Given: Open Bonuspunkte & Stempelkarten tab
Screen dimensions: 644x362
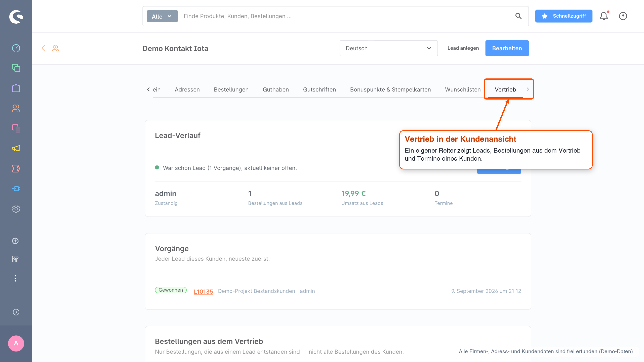Looking at the screenshot, I should pos(390,89).
